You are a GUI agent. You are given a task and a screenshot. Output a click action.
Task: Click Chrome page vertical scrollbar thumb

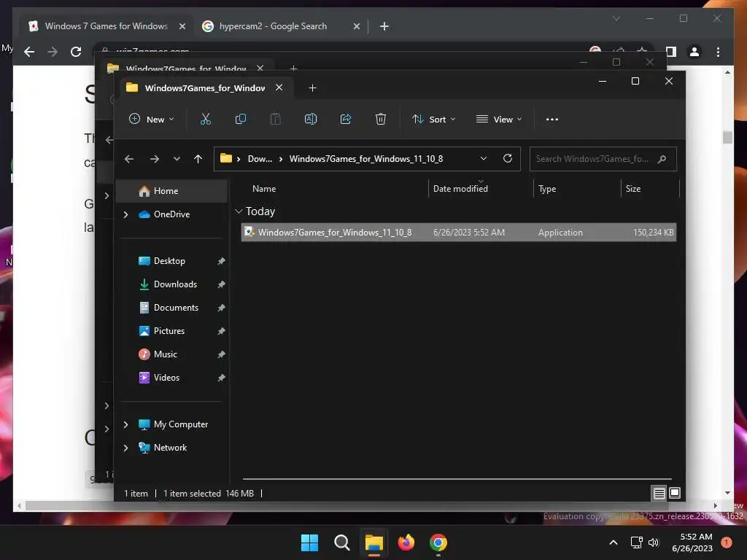click(727, 137)
